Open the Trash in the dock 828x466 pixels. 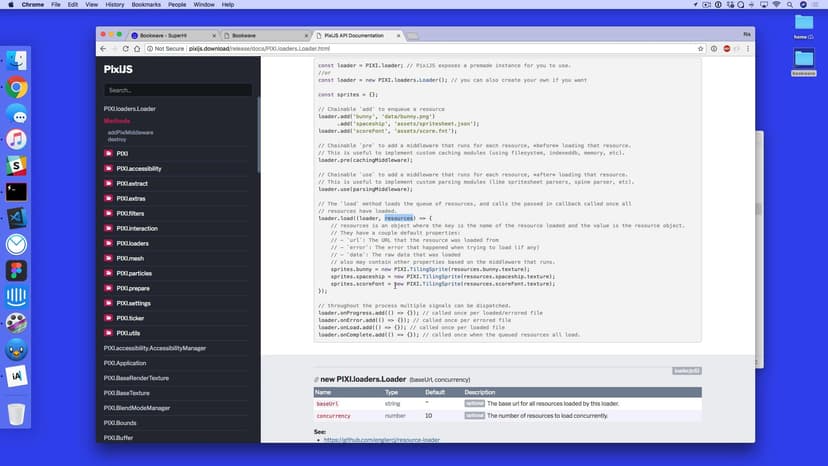pyautogui.click(x=16, y=414)
